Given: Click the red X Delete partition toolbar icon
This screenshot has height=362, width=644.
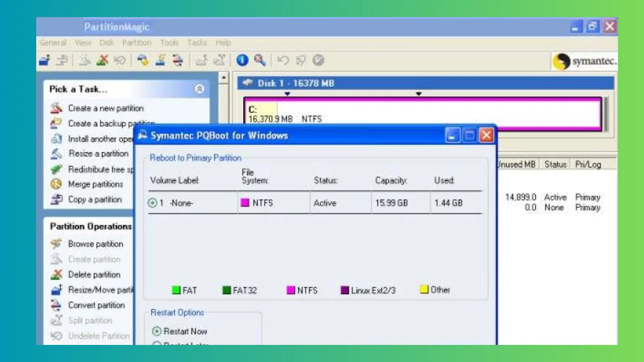Looking at the screenshot, I should point(103,61).
